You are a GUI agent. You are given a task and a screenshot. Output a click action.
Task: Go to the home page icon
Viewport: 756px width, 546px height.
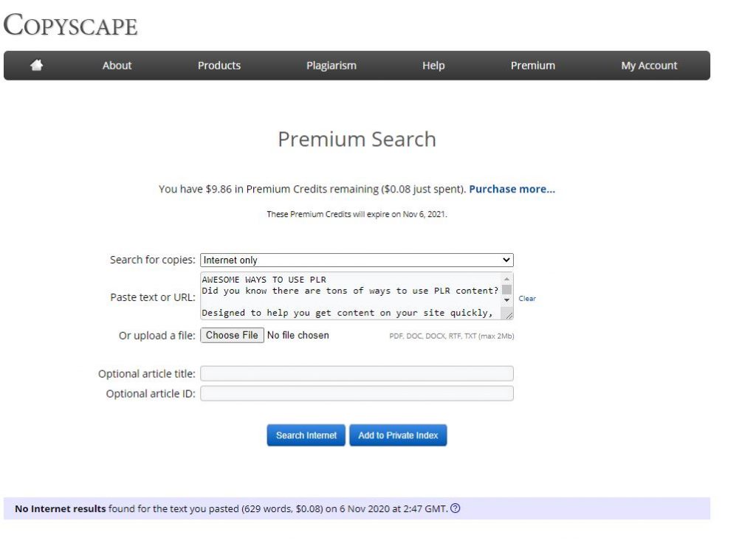pos(37,65)
